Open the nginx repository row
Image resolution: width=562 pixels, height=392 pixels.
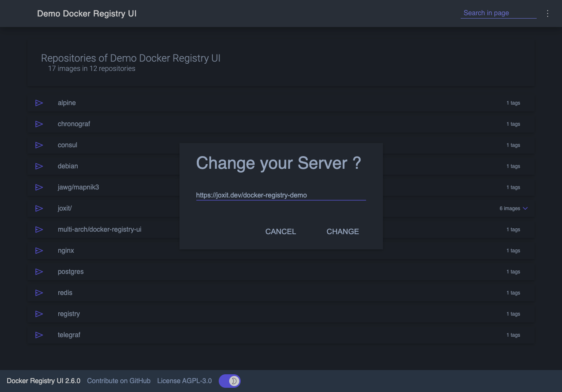pyautogui.click(x=281, y=251)
